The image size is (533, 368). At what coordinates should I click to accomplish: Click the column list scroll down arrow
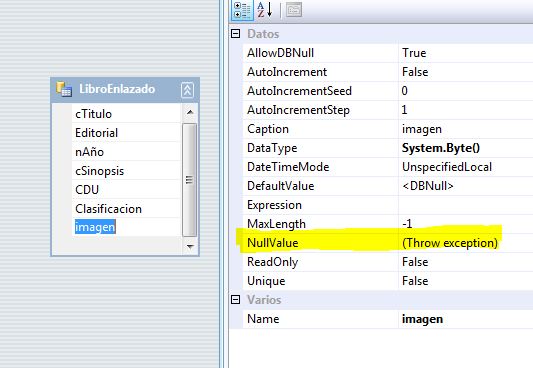[190, 246]
